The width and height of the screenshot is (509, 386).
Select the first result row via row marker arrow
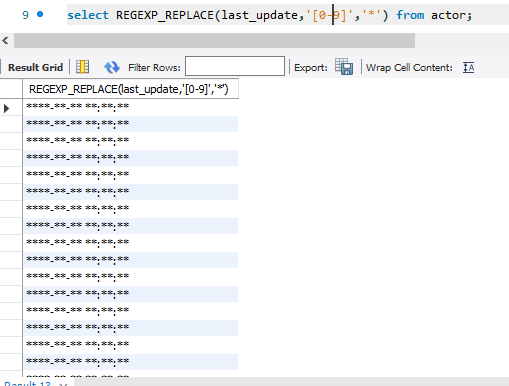click(6, 108)
